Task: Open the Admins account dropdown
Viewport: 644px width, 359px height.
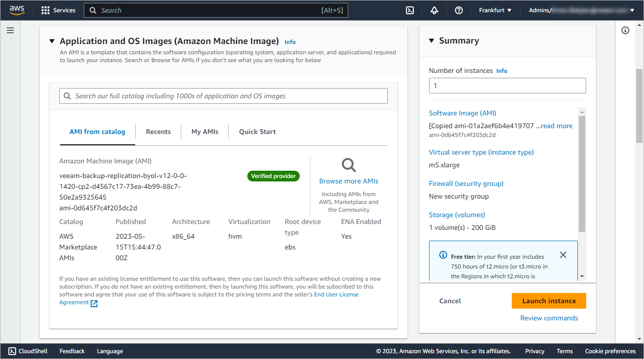Action: 581,10
